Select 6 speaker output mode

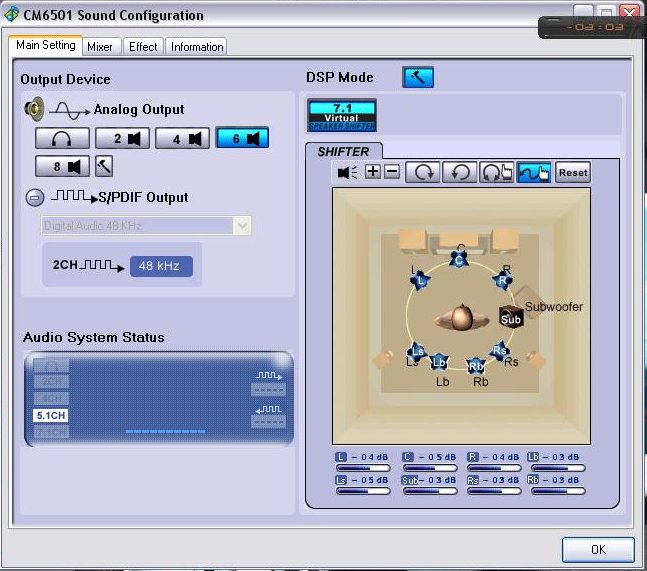[x=242, y=138]
